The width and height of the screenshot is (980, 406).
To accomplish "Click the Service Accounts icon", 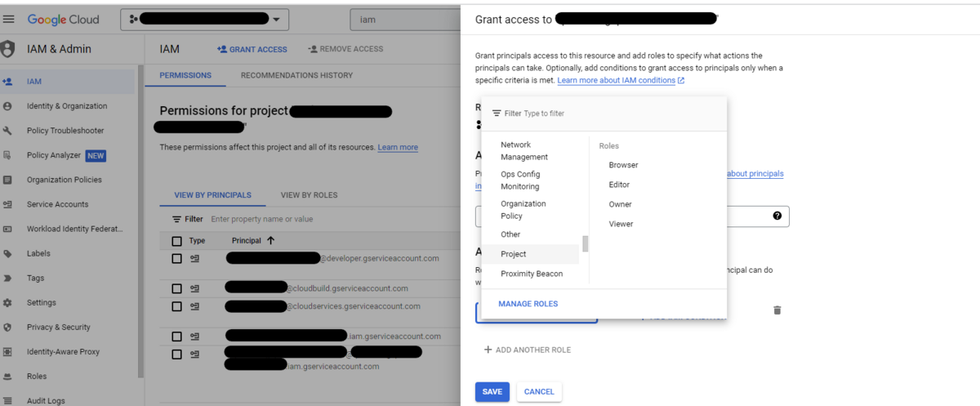I will (x=7, y=204).
